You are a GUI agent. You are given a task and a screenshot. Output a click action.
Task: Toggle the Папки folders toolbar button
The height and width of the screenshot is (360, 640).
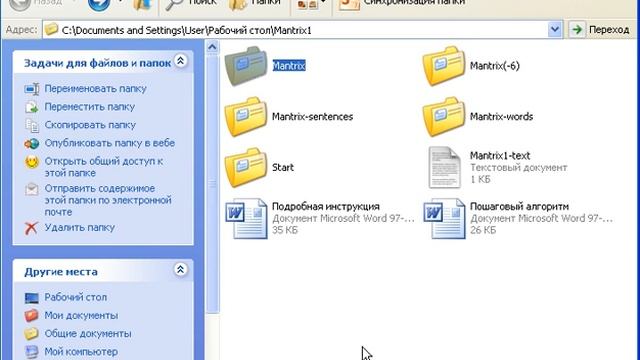[255, 3]
